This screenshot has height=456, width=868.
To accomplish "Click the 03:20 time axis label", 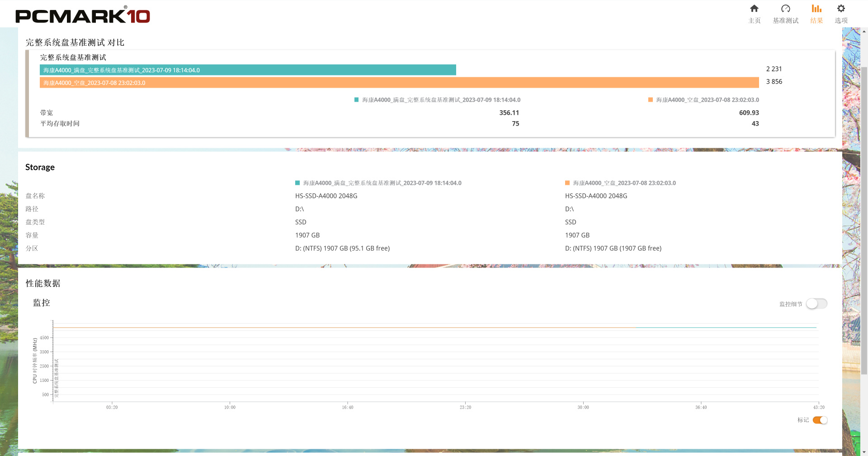I will pos(112,408).
